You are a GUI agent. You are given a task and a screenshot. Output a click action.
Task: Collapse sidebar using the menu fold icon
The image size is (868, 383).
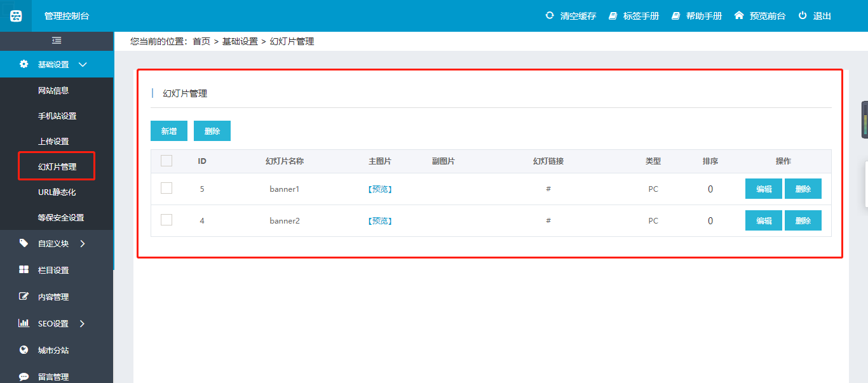pyautogui.click(x=57, y=41)
